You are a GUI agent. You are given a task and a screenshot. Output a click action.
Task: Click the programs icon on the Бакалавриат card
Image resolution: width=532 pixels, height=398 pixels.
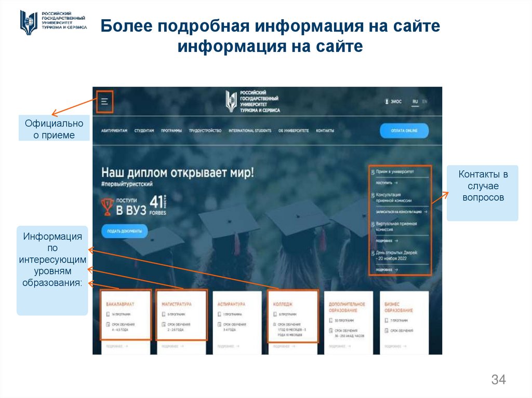pos(107,314)
